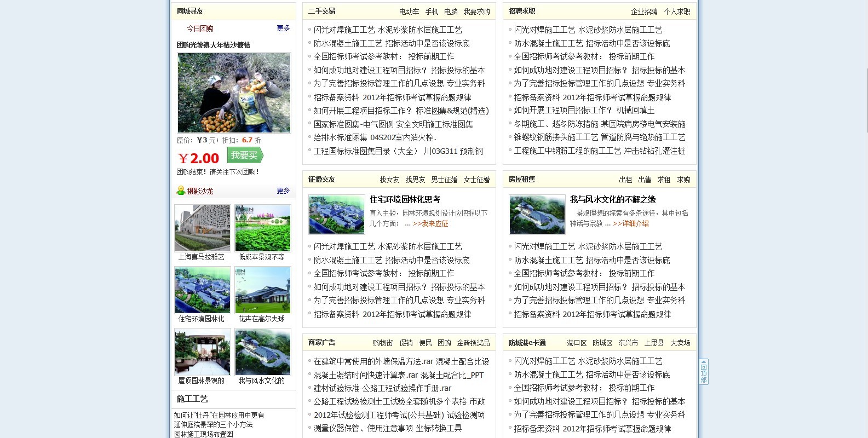Open 给排水标准图集 04S202室内消火栓 item
Viewport: 868px width, 438px height.
tap(375, 137)
